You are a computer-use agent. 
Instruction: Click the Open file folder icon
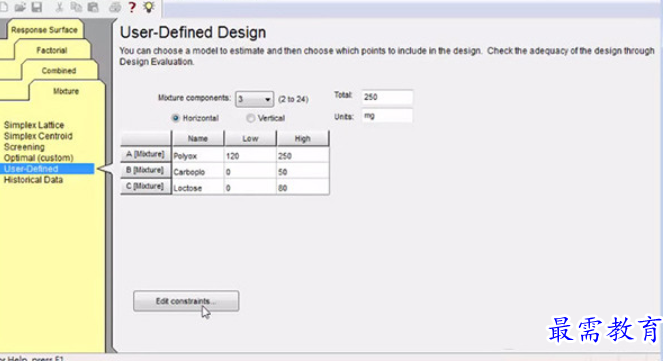coord(20,7)
